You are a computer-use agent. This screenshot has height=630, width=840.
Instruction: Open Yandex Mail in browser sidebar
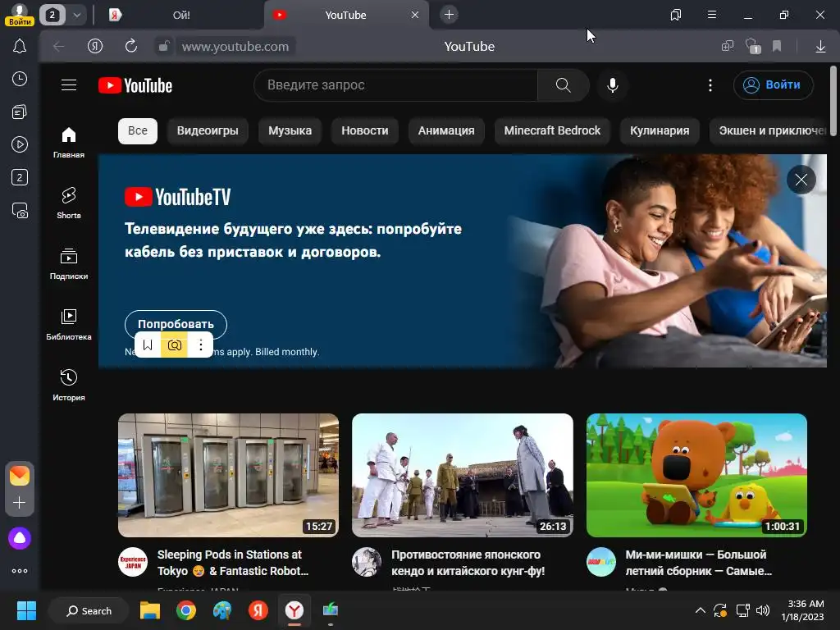(x=20, y=476)
